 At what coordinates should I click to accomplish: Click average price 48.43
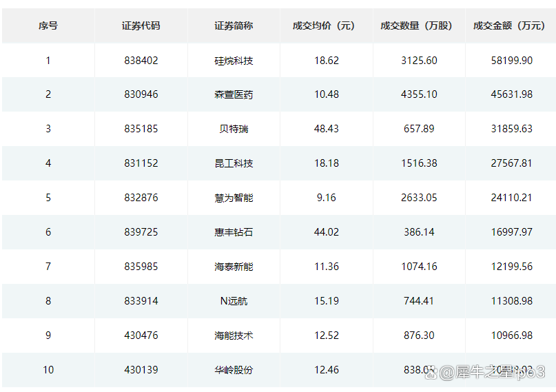click(327, 129)
